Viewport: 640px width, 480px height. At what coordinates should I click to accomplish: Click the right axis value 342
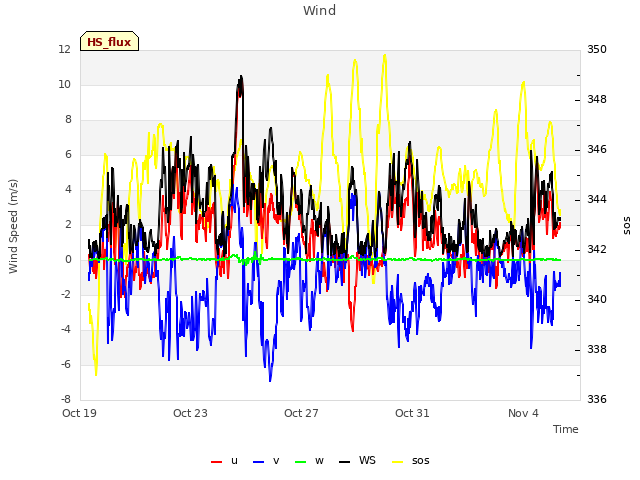597,249
